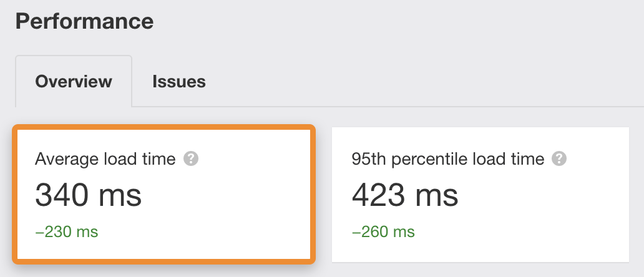Click empty tab bar area right of Issues
Screen dimensions: 644x277
424,82
